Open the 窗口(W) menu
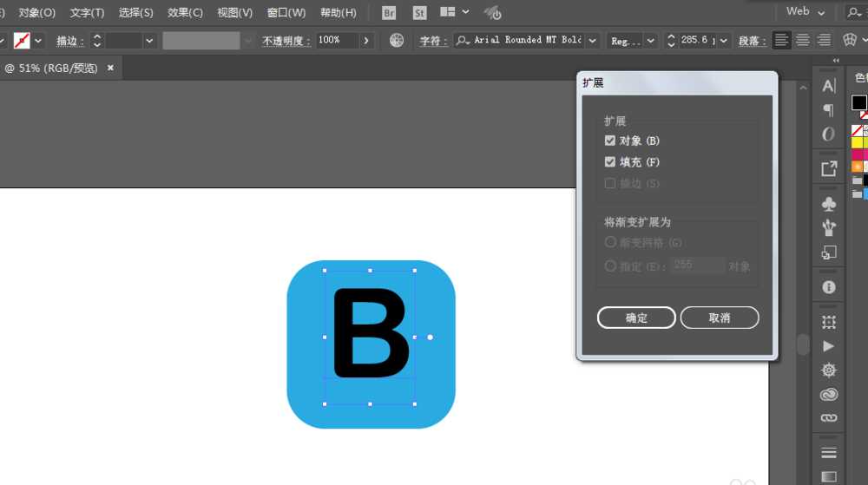 (x=286, y=12)
